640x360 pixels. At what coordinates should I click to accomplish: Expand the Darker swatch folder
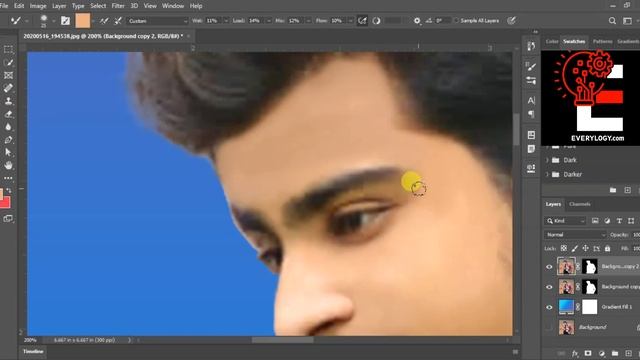[x=547, y=174]
